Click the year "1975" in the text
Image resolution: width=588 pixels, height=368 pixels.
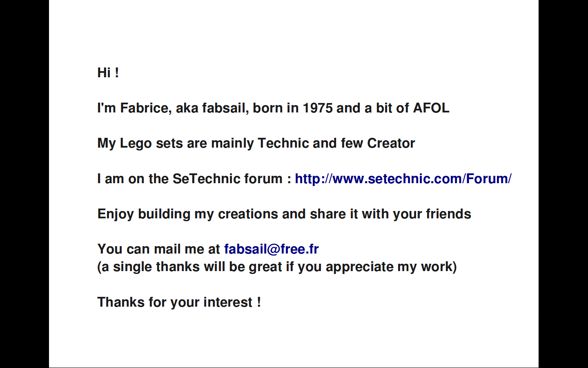click(317, 108)
